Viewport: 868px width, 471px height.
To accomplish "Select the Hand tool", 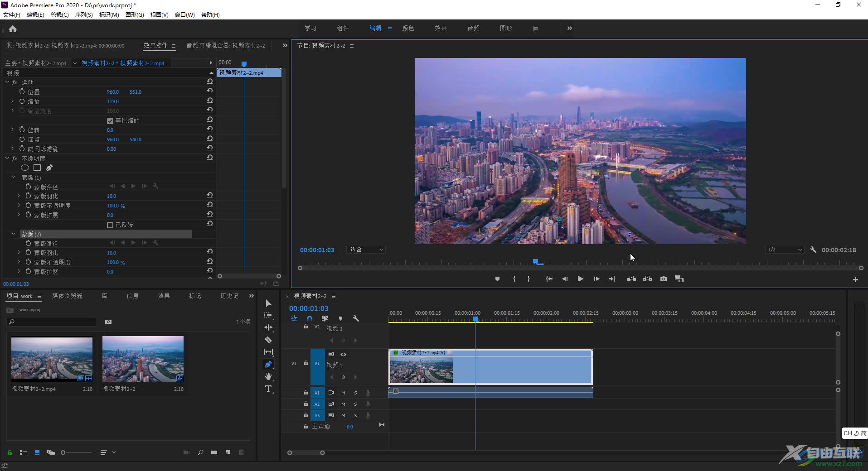I will click(268, 376).
